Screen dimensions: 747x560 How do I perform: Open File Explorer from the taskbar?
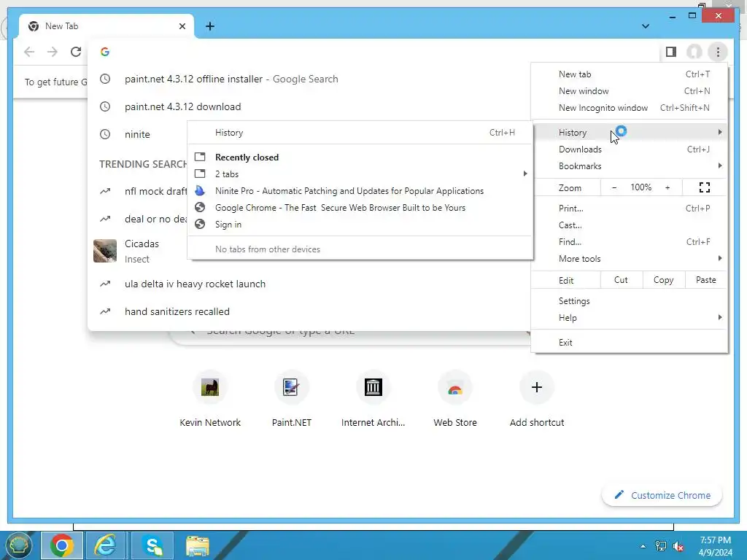click(x=197, y=545)
